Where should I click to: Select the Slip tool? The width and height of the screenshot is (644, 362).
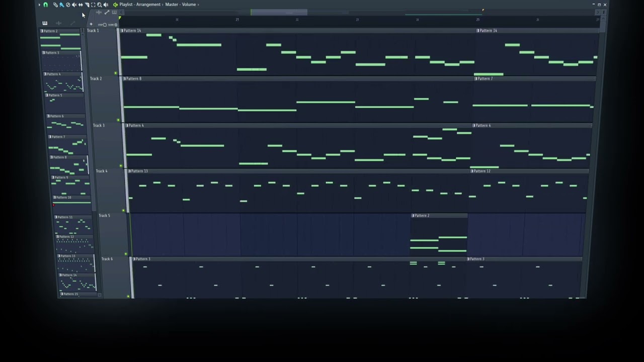pyautogui.click(x=80, y=5)
